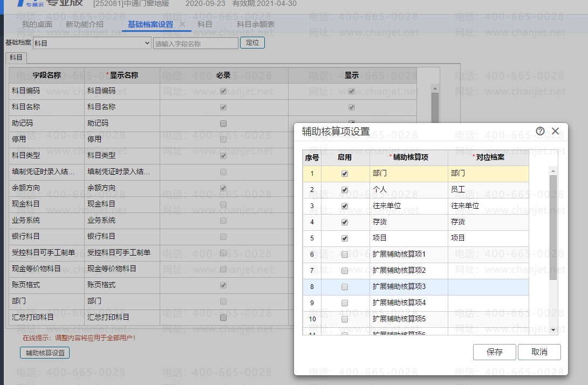Viewport: 588px width, 385px height.
Task: Enable 扩展辅助核算项3 checkbox
Action: coord(345,287)
